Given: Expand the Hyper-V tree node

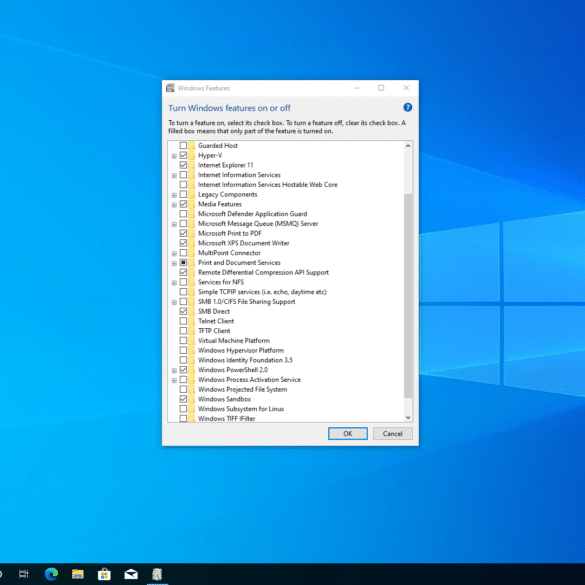Looking at the screenshot, I should pos(174,156).
